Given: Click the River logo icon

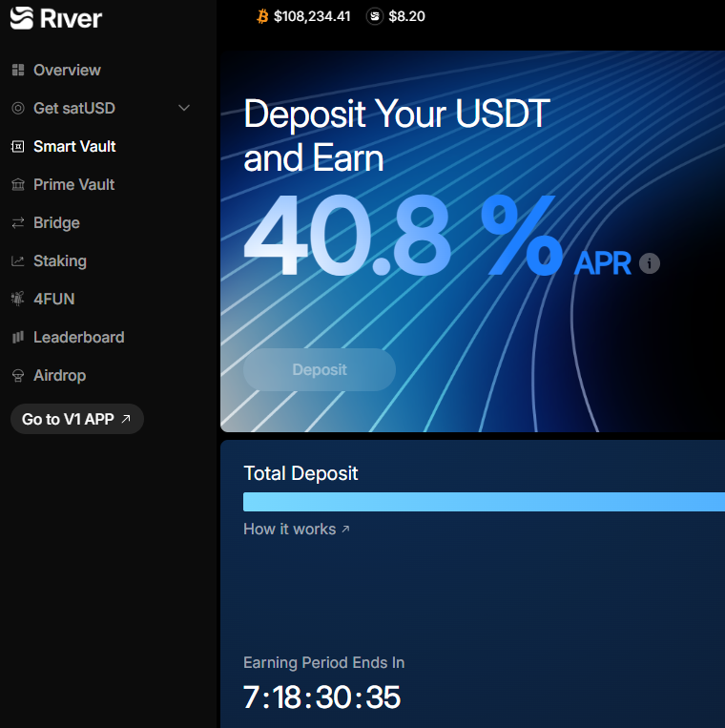Looking at the screenshot, I should tap(22, 18).
